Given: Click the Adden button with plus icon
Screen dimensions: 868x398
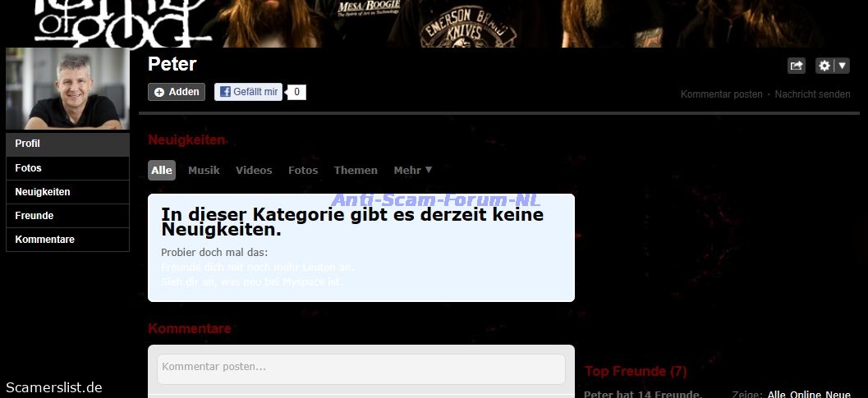Looking at the screenshot, I should point(177,92).
